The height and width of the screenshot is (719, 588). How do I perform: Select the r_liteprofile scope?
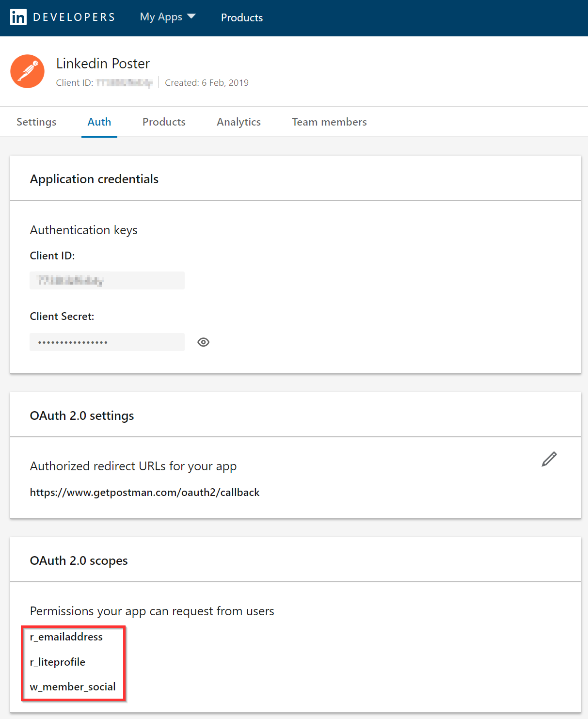[58, 662]
